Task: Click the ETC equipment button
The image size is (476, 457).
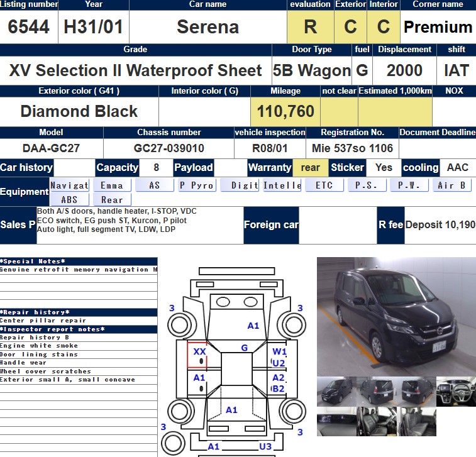Action: 324,185
